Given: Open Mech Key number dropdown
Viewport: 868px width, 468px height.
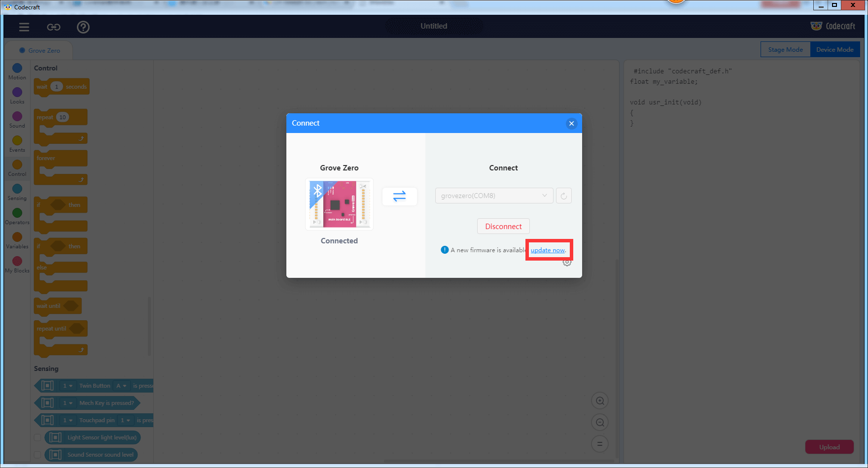Looking at the screenshot, I should [x=68, y=403].
